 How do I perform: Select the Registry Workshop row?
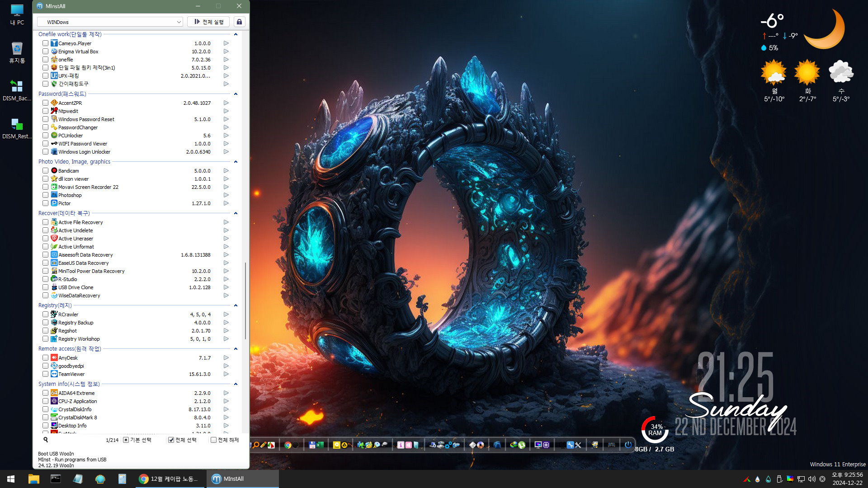136,339
